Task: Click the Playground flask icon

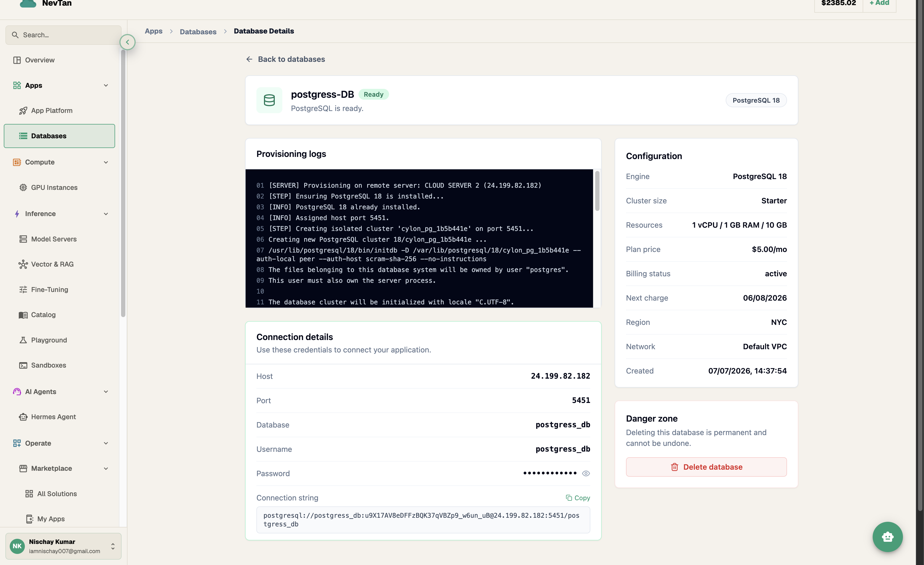Action: (x=23, y=340)
